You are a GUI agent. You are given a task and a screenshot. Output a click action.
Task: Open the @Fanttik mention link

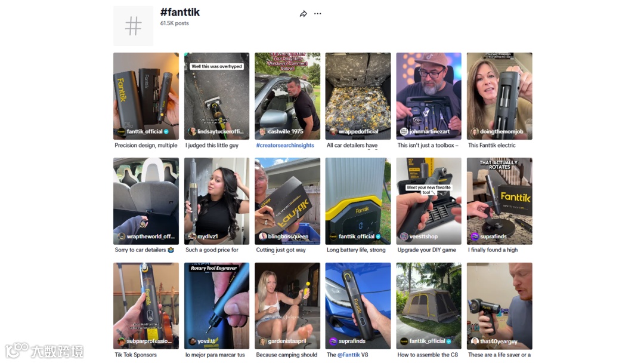pyautogui.click(x=348, y=355)
